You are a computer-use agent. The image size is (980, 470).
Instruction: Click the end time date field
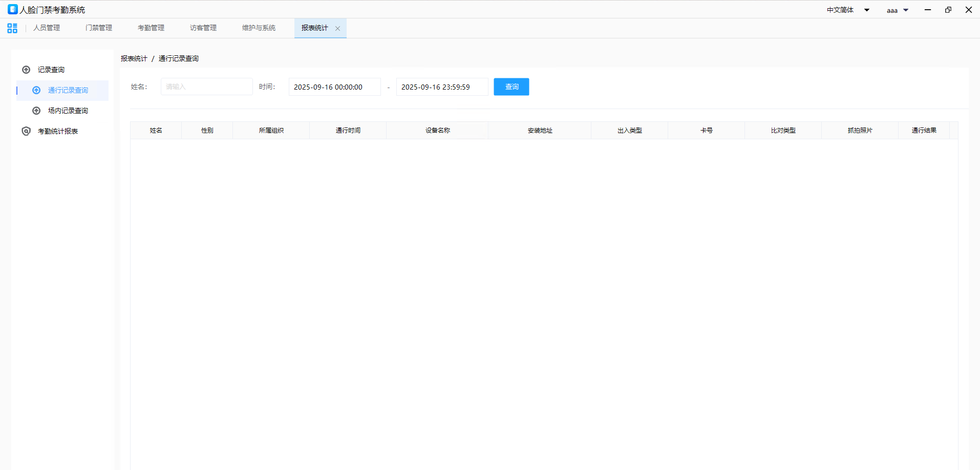(x=442, y=87)
